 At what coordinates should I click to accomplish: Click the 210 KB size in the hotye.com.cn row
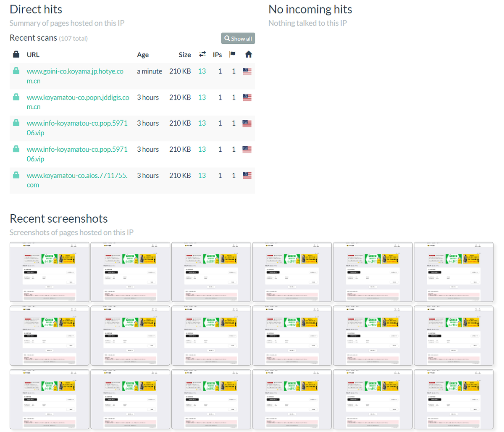tap(180, 71)
